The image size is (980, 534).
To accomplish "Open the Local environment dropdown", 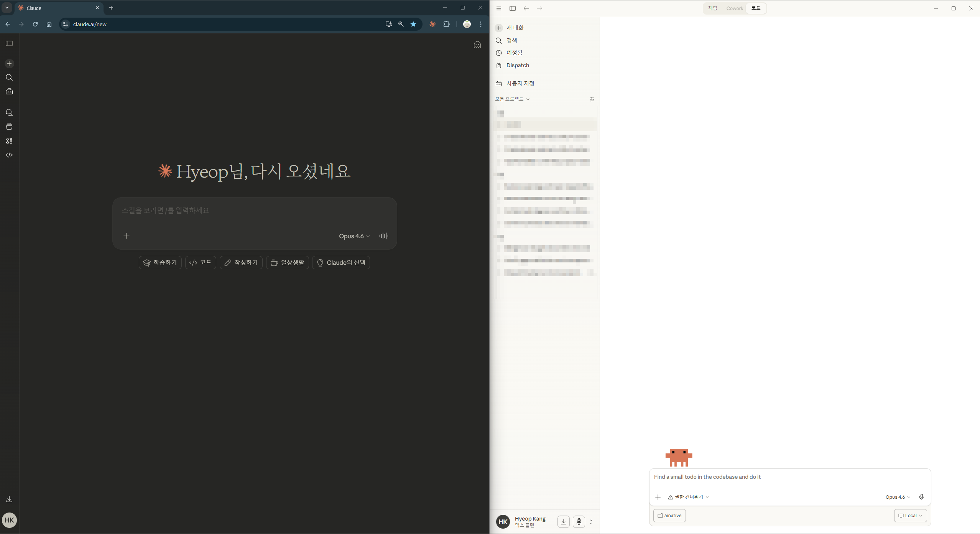I will (x=910, y=515).
